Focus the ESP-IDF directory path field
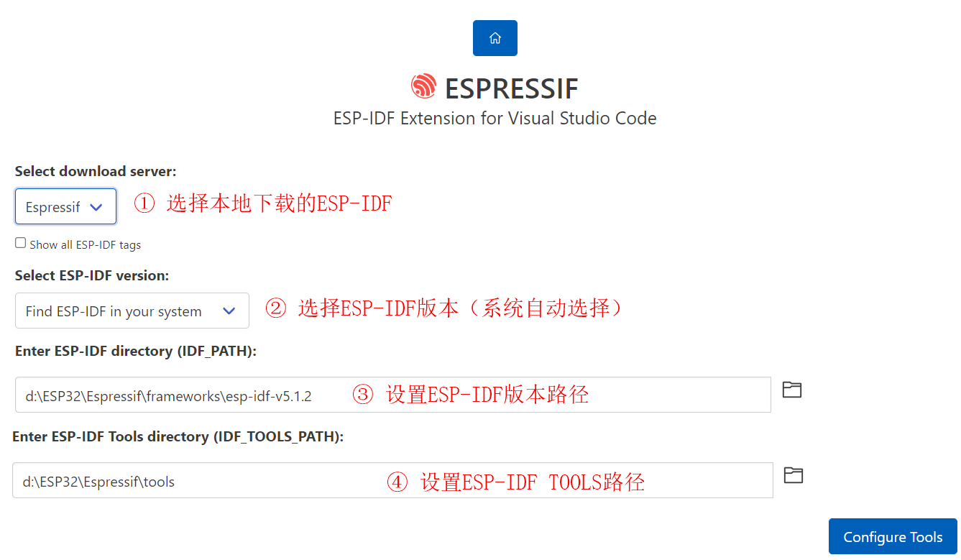 tap(180, 395)
